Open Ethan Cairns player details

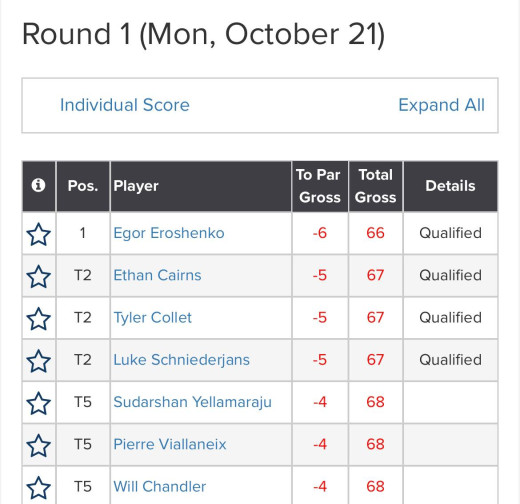157,275
